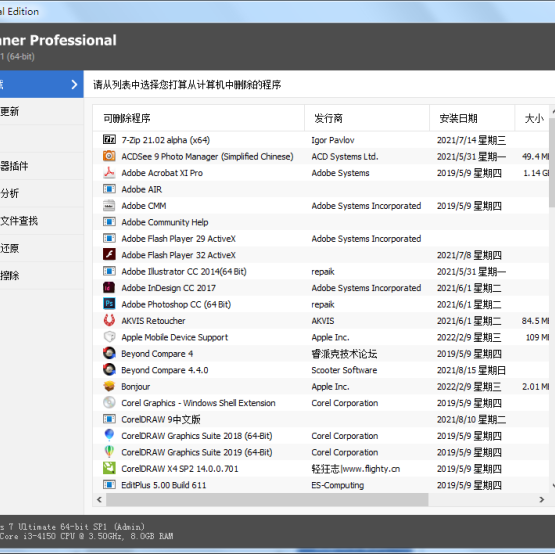Select the EditPlus 5.00 Build 611 entry
The height and width of the screenshot is (554, 555).
coord(164,485)
